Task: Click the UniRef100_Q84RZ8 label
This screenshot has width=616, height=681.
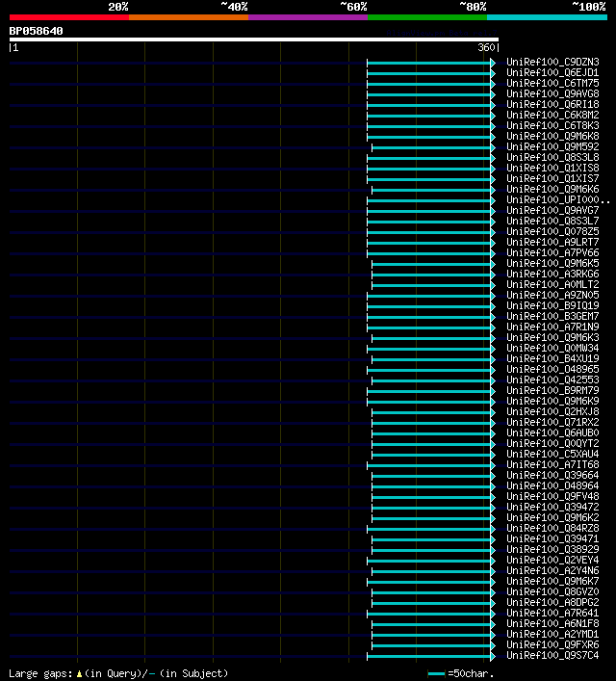Action: tap(552, 528)
